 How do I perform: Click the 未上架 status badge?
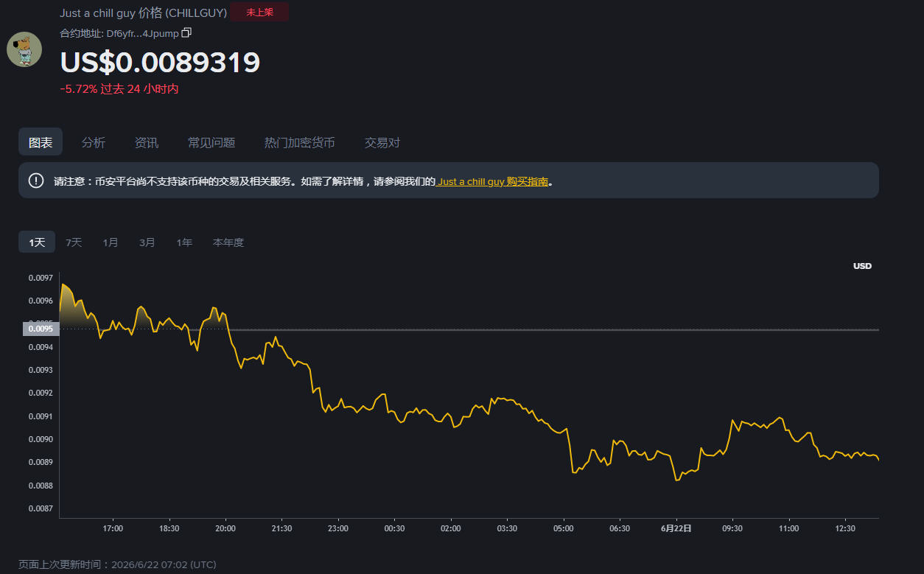coord(259,12)
